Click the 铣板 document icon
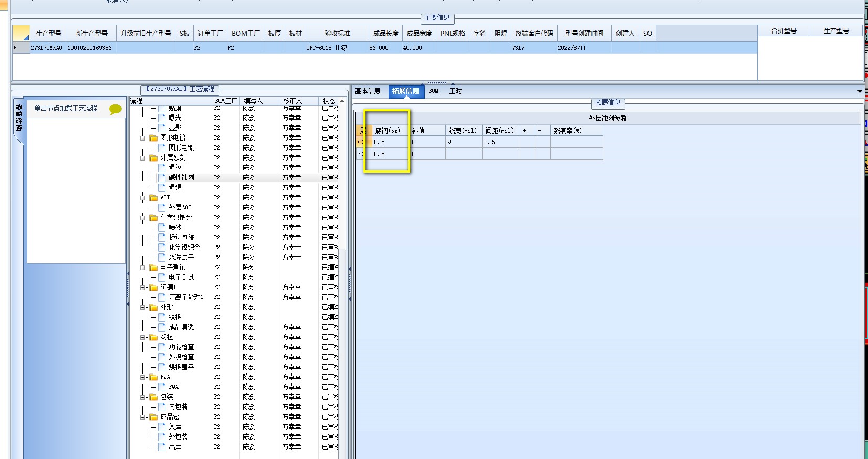This screenshot has height=459, width=868. [162, 317]
